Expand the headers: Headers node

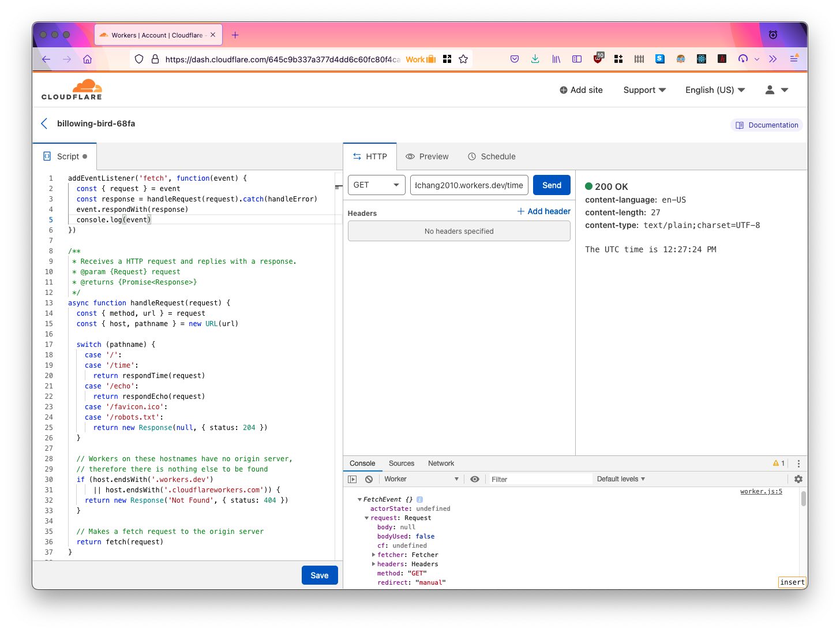373,564
